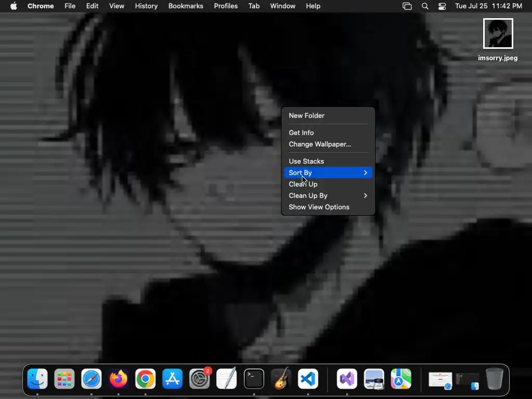Open Preview from the Dock
Image resolution: width=532 pixels, height=399 pixels.
click(x=374, y=379)
